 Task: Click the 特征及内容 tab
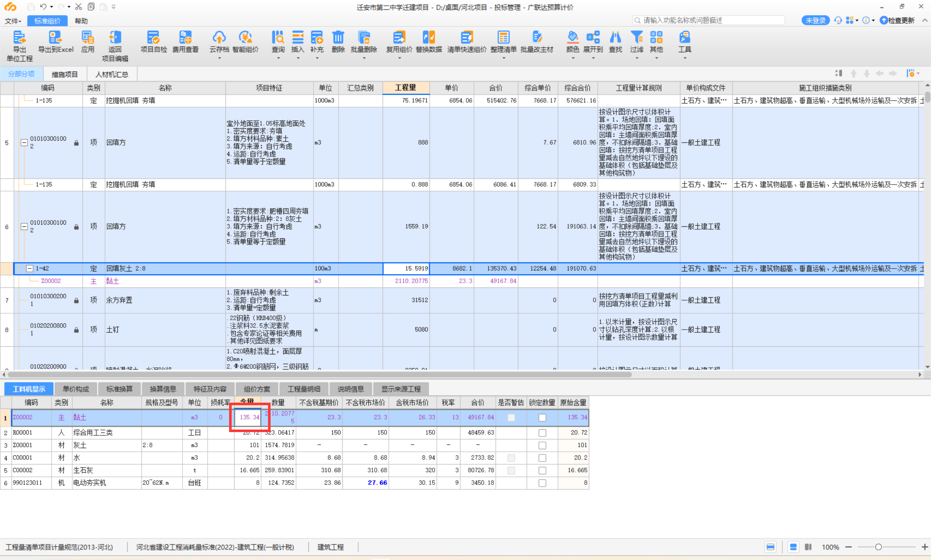tap(210, 389)
